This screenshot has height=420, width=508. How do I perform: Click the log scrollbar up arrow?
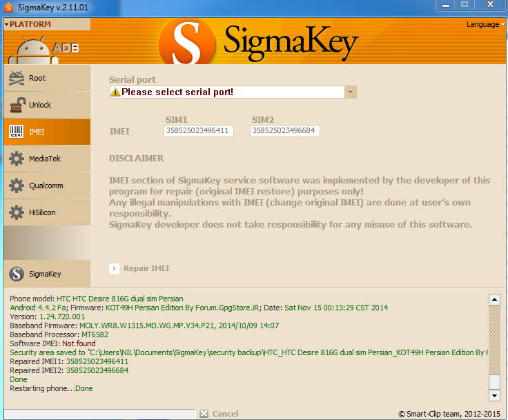[x=494, y=299]
